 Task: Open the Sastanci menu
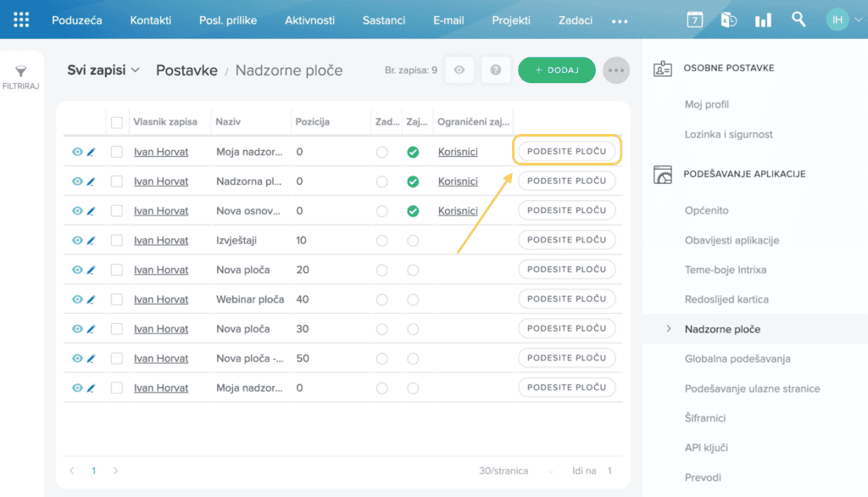tap(384, 20)
